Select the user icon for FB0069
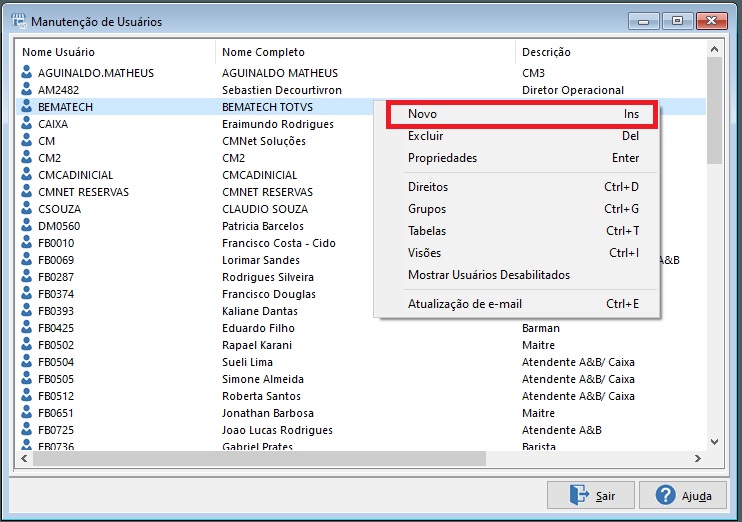Image resolution: width=742 pixels, height=522 pixels. 27,260
